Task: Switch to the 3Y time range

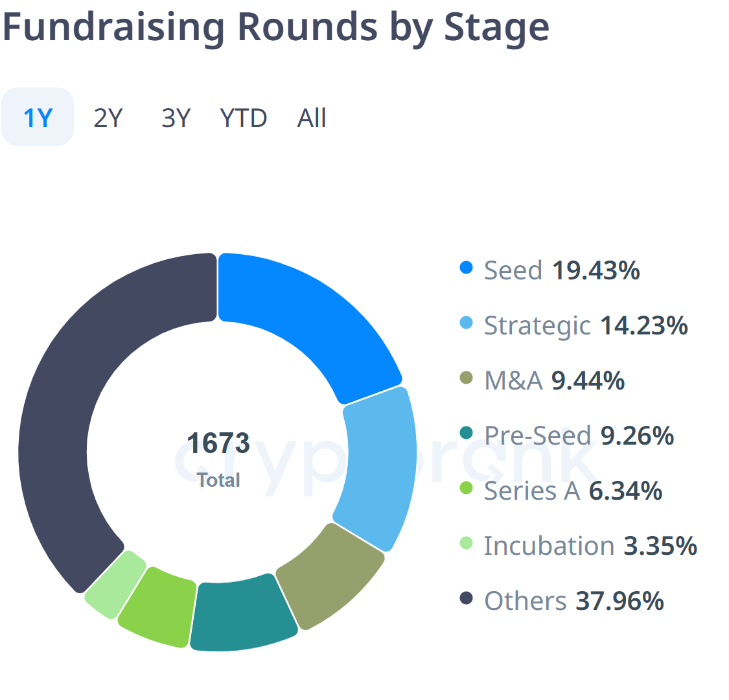Action: click(176, 118)
